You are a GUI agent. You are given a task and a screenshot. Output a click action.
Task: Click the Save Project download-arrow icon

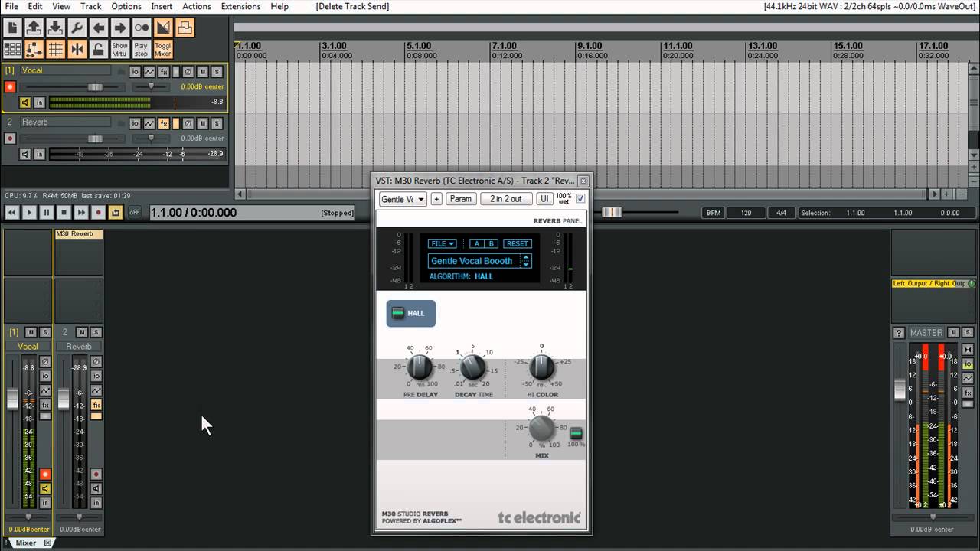55,28
